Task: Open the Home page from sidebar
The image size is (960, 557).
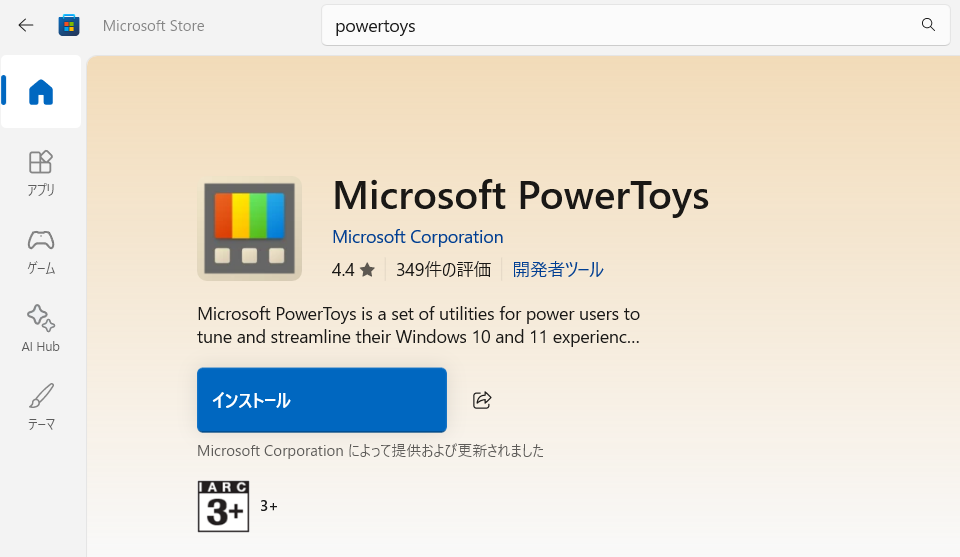Action: coord(41,92)
